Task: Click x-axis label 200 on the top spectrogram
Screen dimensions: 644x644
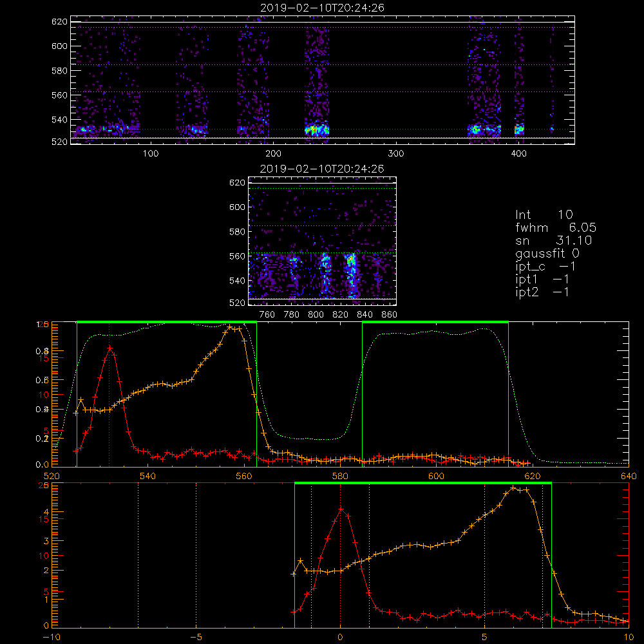Action: (273, 153)
